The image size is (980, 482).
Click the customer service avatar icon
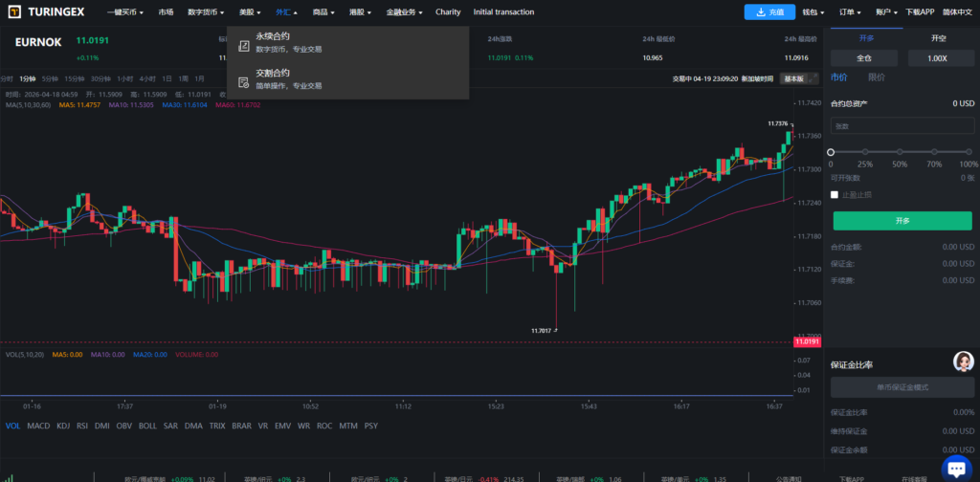(963, 361)
